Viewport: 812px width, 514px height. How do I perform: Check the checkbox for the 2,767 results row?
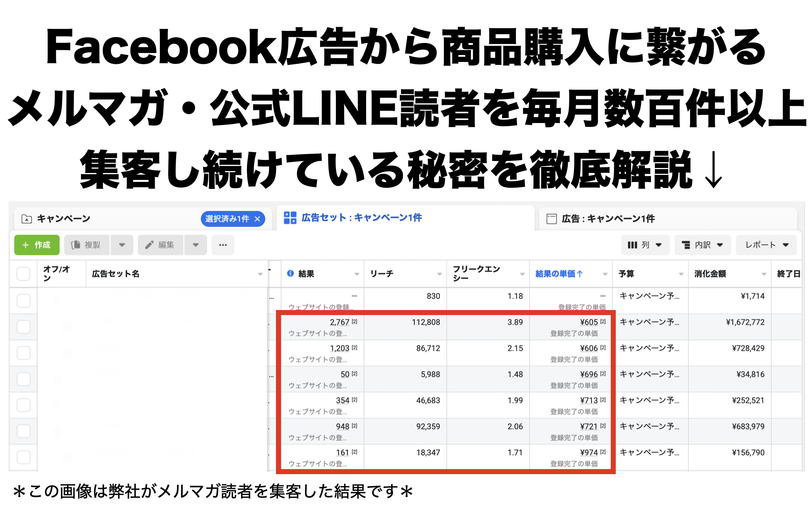24,327
